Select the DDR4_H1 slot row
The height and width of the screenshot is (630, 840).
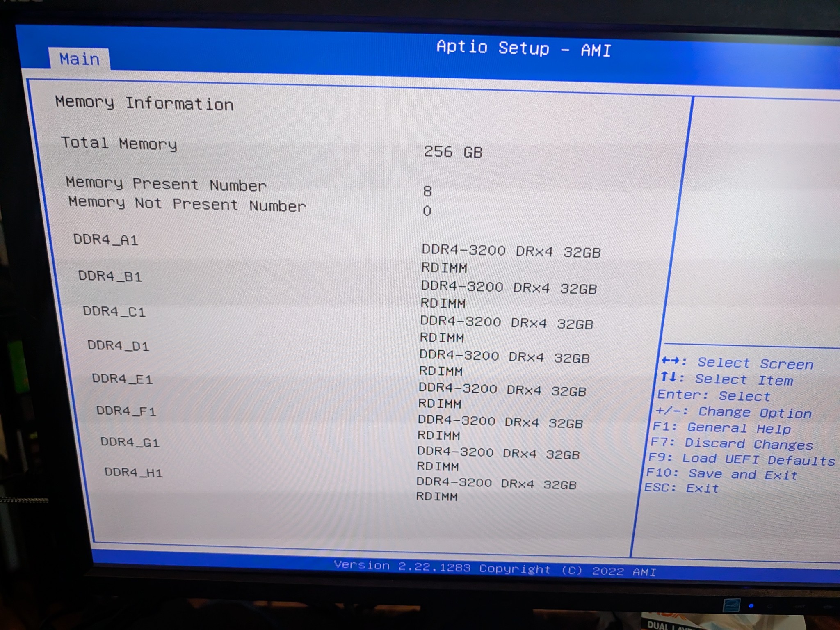134,472
